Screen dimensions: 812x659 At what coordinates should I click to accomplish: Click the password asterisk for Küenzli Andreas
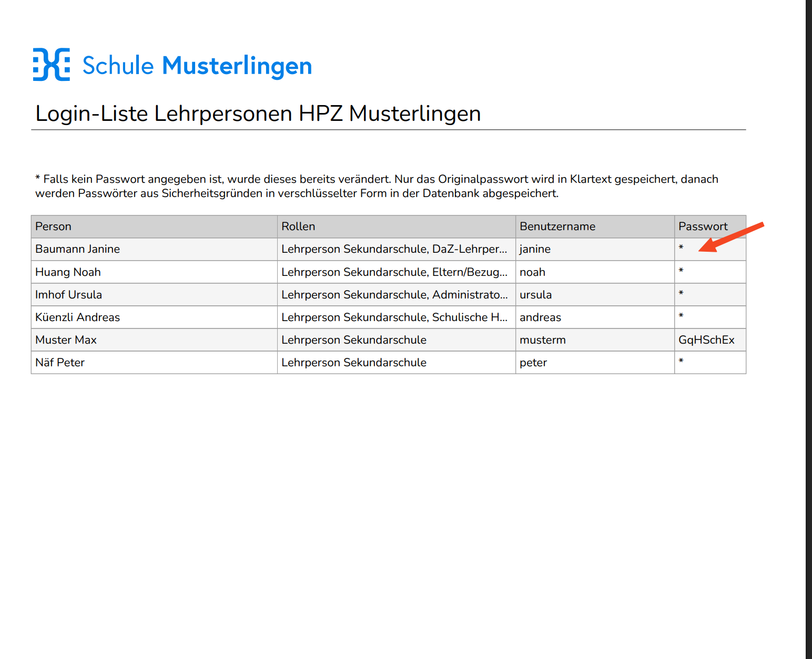click(681, 315)
